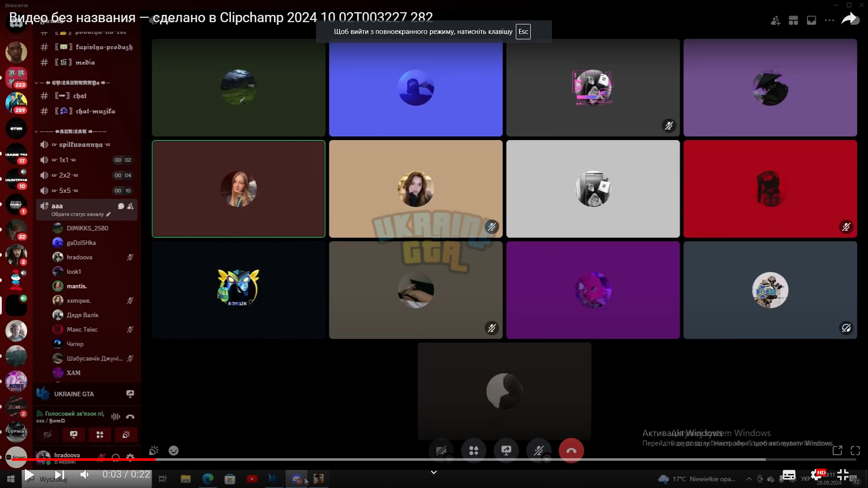Enter Discord call fullscreen mode
The image size is (868, 488).
855,450
